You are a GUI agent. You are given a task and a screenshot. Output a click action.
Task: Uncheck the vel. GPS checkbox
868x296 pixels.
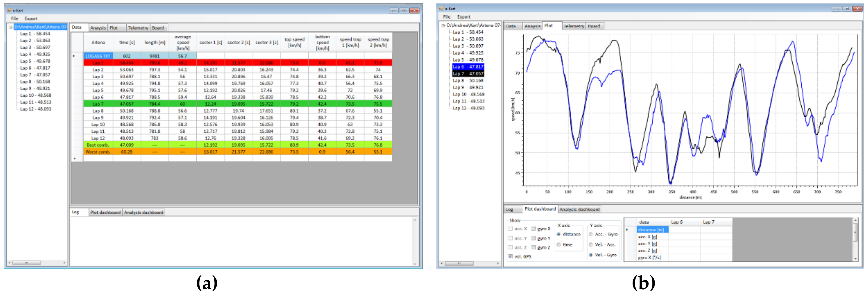coord(510,256)
